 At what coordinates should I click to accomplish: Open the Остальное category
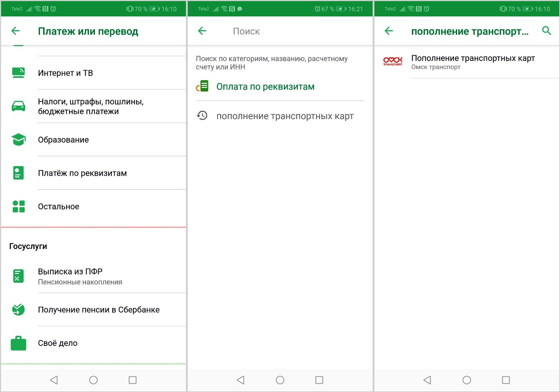93,207
